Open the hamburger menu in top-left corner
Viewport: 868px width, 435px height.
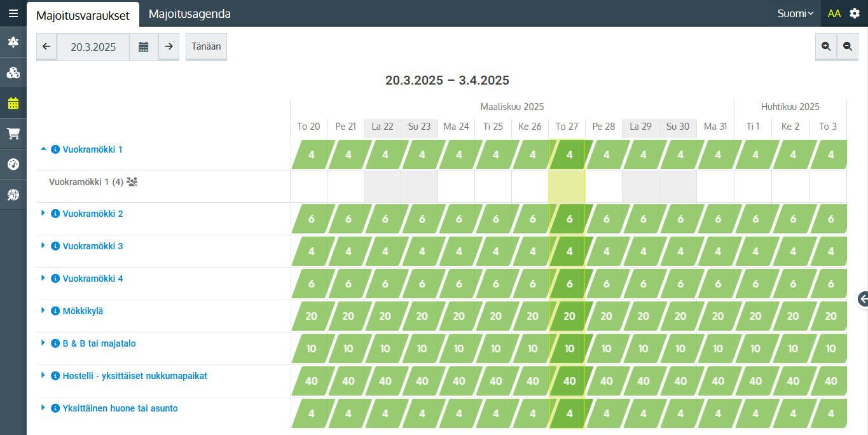(13, 13)
